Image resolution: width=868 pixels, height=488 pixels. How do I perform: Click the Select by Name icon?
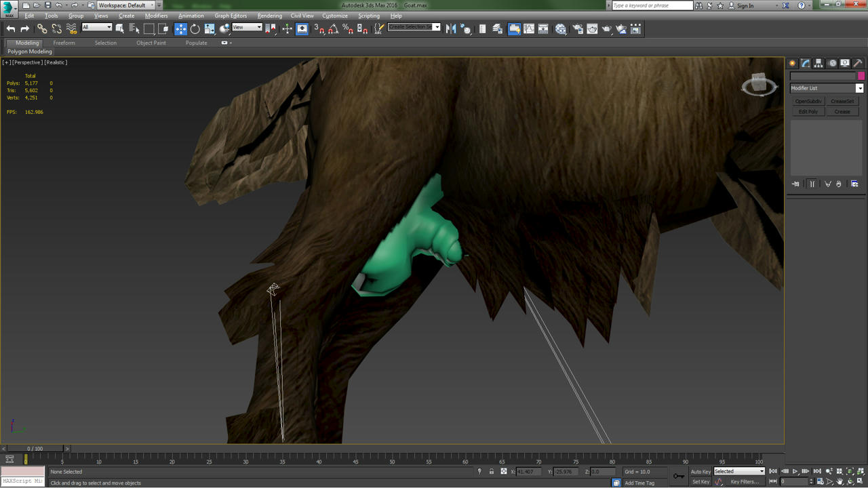click(x=134, y=28)
